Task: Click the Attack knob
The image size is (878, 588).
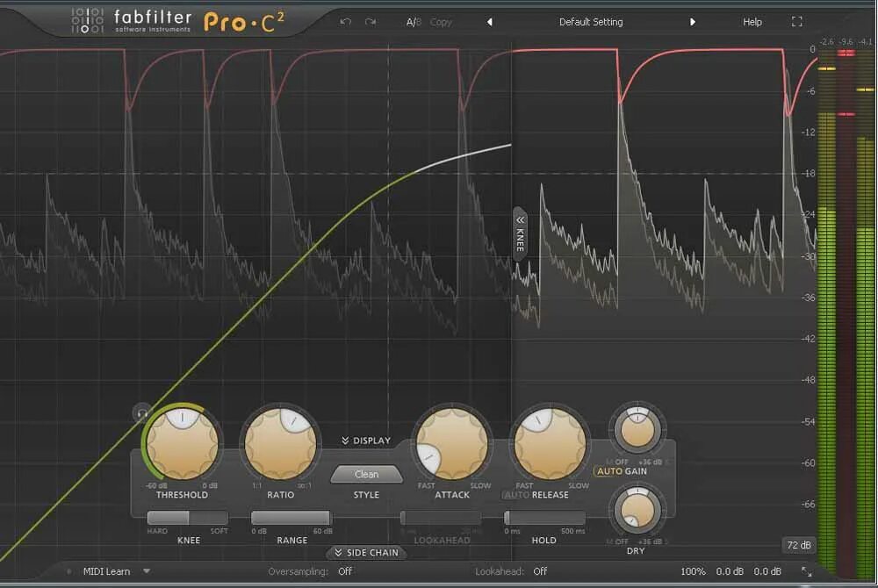Action: point(451,443)
